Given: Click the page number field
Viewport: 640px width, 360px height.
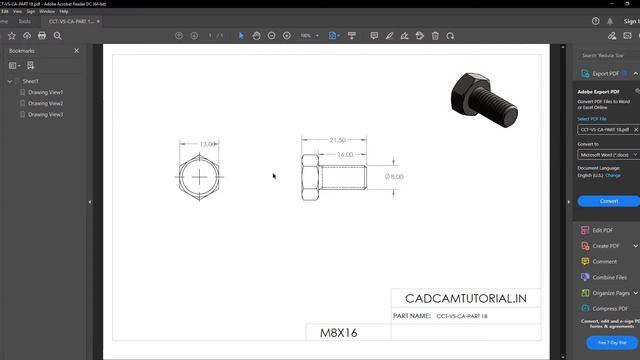Looking at the screenshot, I should 211,36.
